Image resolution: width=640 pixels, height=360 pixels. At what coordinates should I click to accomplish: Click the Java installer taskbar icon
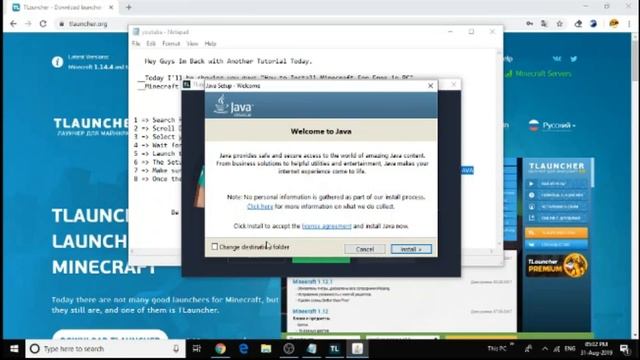click(x=357, y=349)
